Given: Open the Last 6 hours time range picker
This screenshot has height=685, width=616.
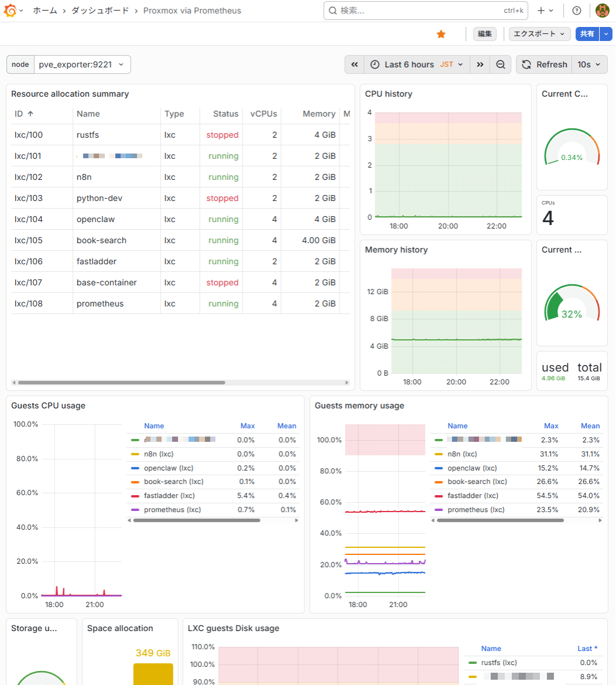Looking at the screenshot, I should coord(410,64).
